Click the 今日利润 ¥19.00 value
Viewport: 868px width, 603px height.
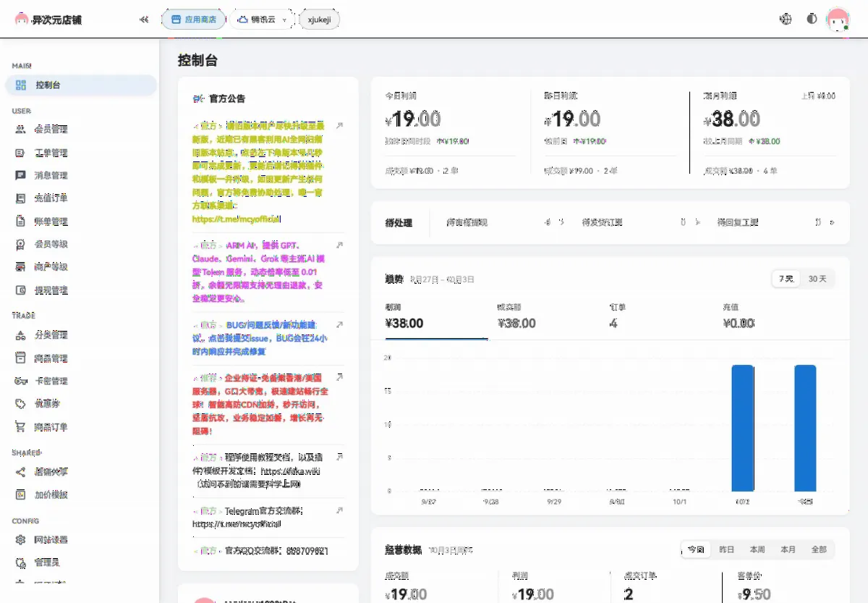tap(413, 119)
